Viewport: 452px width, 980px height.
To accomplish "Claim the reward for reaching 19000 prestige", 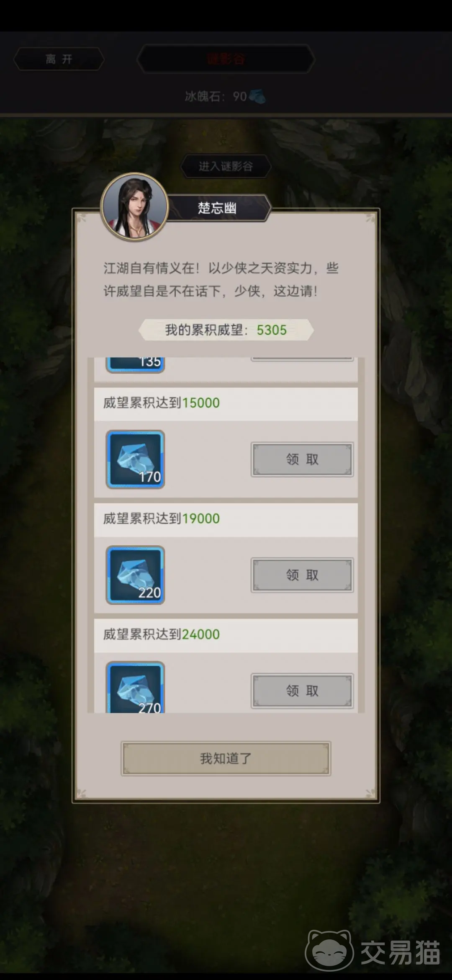I will (302, 575).
